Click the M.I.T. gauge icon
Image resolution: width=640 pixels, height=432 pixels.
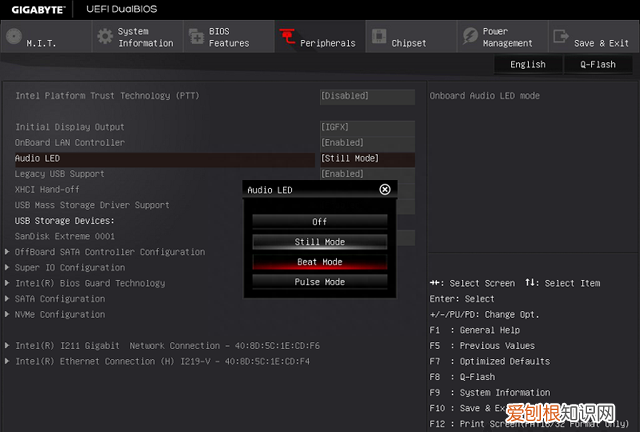(x=14, y=37)
